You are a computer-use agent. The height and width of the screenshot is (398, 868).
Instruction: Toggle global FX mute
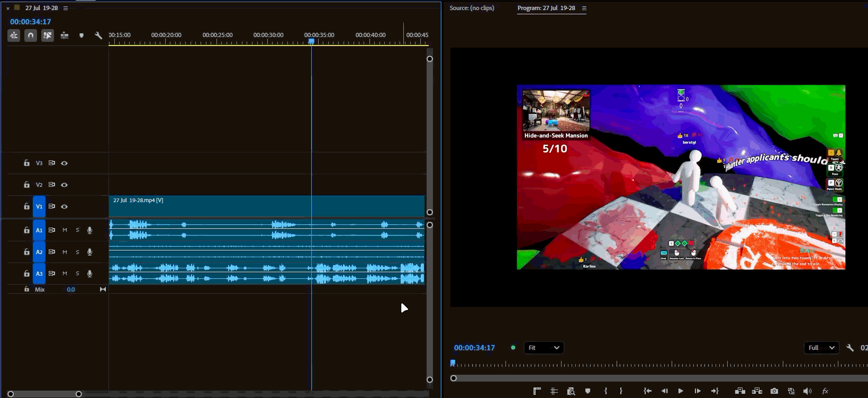tap(825, 391)
